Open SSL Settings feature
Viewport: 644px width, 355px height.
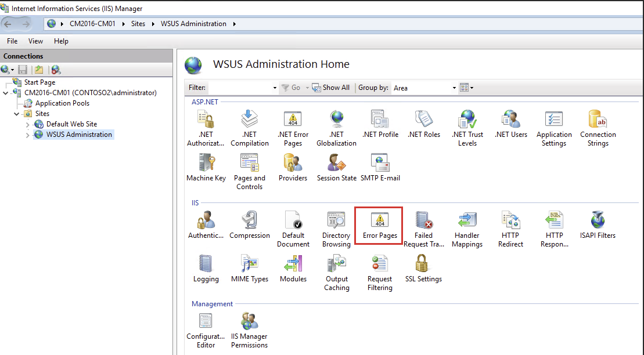(x=423, y=269)
